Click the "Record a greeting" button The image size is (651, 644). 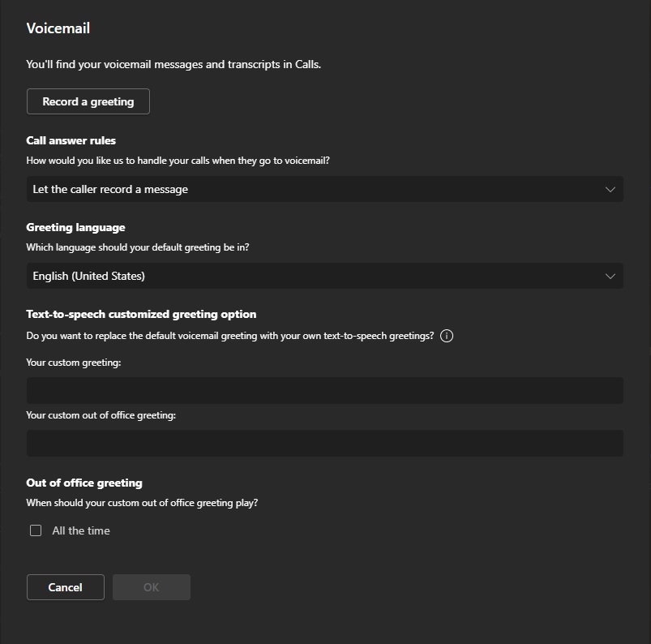[x=88, y=101]
